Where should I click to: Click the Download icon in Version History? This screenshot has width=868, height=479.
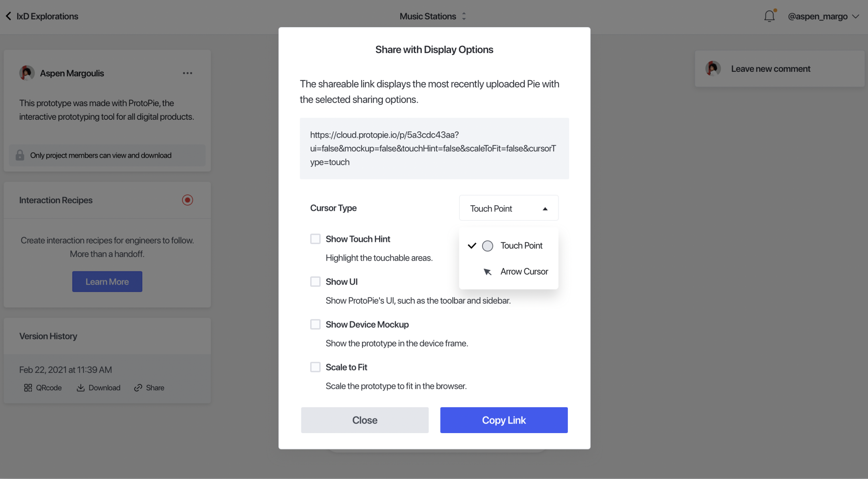81,388
